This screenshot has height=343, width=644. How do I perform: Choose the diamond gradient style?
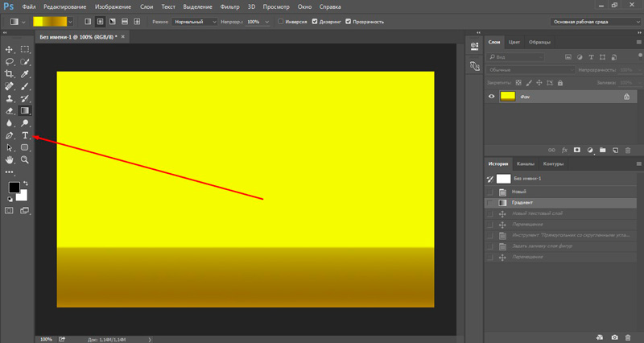[x=137, y=22]
